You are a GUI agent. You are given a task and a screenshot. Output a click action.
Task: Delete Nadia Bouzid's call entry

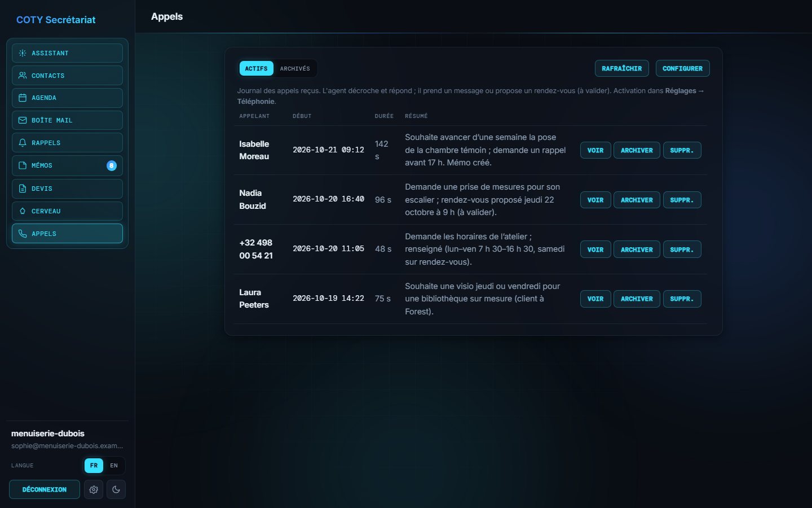point(682,200)
